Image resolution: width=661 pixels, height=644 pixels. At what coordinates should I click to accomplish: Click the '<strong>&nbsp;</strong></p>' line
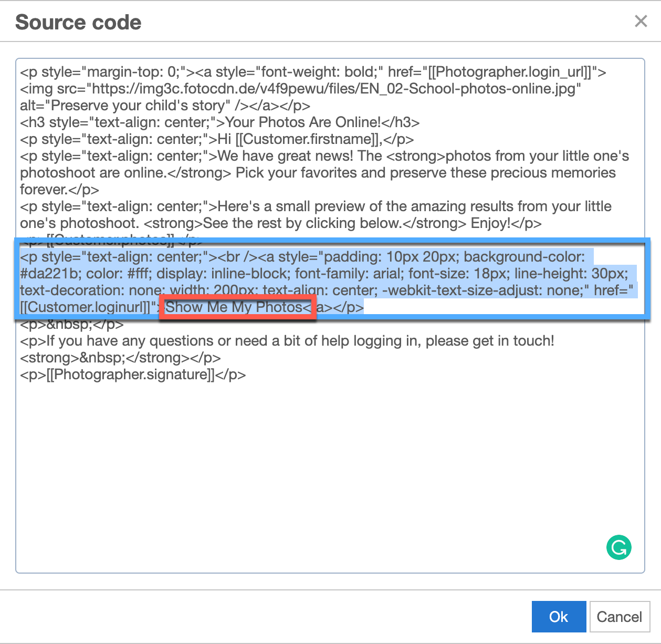120,358
